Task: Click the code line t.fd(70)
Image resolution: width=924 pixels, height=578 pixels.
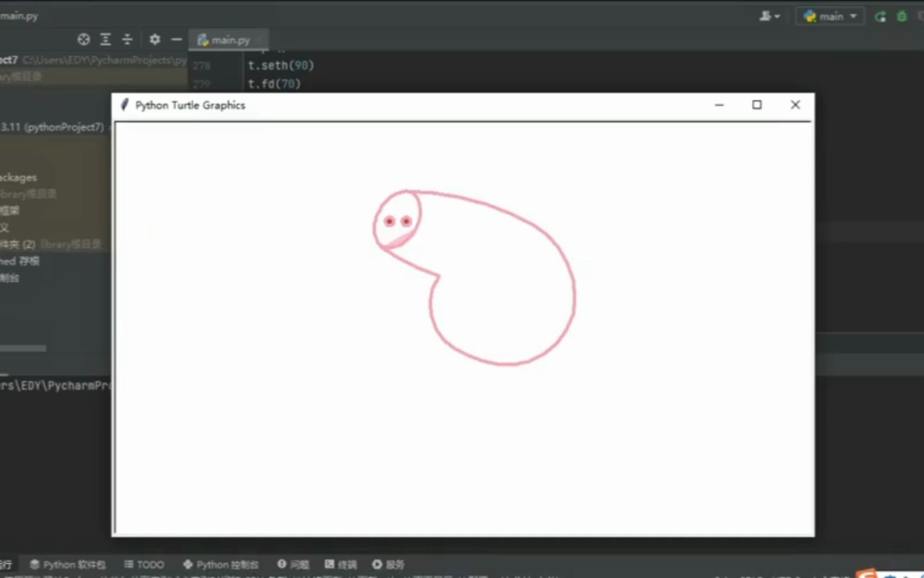Action: pos(274,83)
